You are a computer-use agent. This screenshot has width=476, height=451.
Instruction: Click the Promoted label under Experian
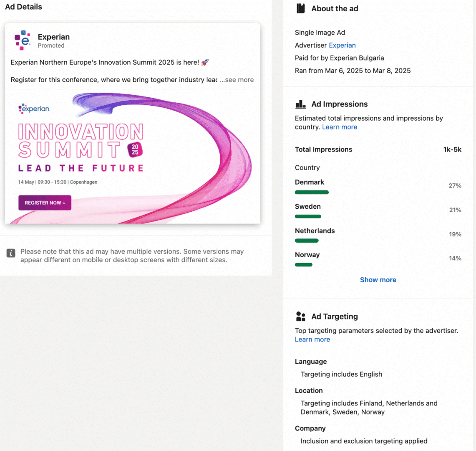click(51, 46)
